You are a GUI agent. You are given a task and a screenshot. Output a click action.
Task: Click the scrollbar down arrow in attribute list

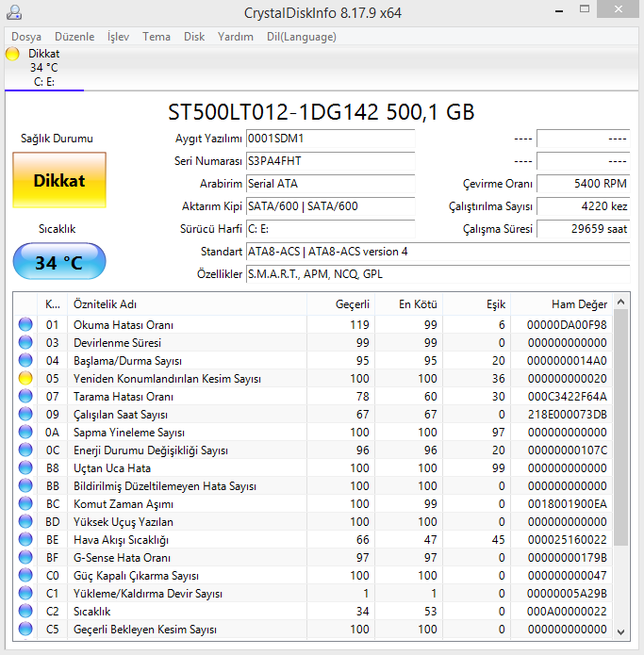coord(621,630)
